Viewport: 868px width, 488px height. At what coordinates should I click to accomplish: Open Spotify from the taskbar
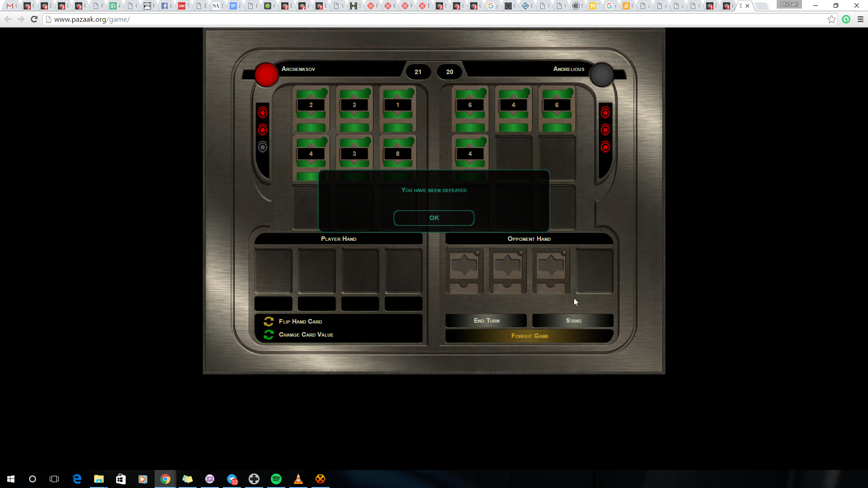pos(276,479)
